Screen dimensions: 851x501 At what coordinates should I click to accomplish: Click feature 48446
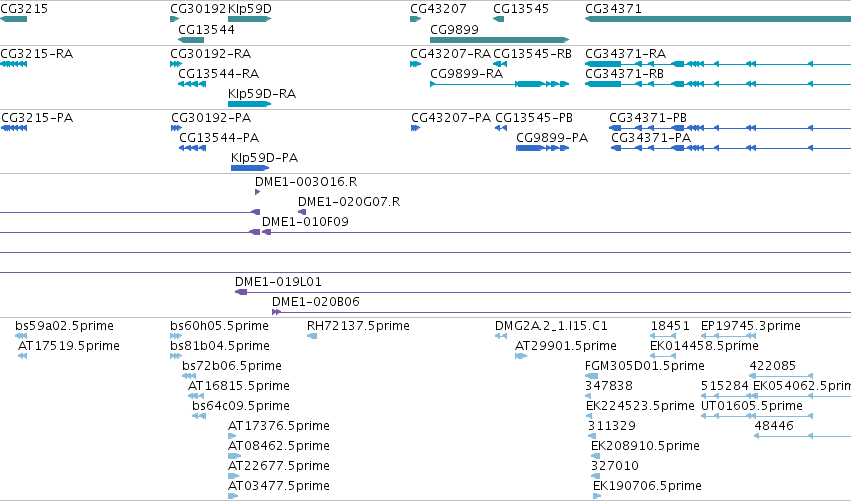pyautogui.click(x=774, y=426)
